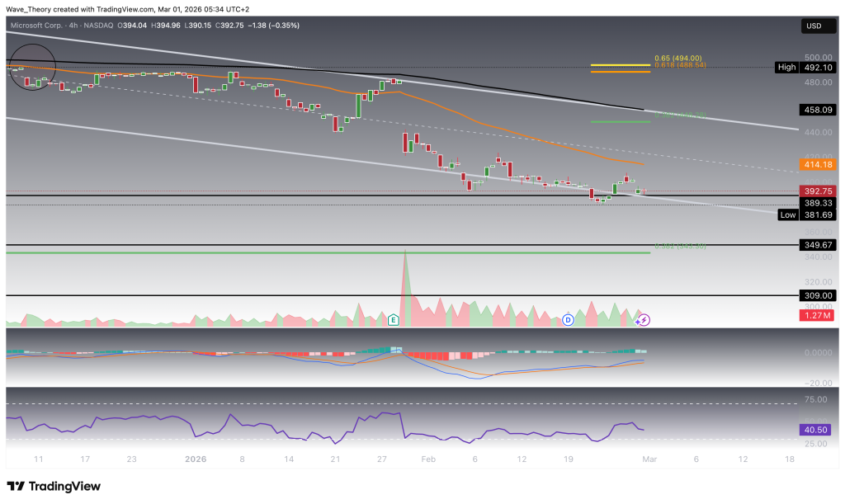Click the earnings E marker icon

[x=394, y=318]
